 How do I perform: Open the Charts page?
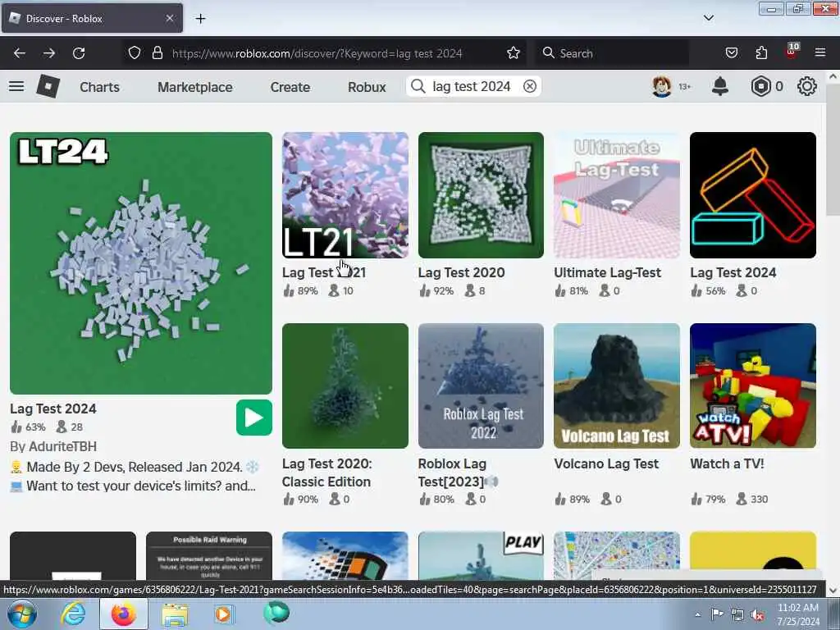(x=99, y=87)
